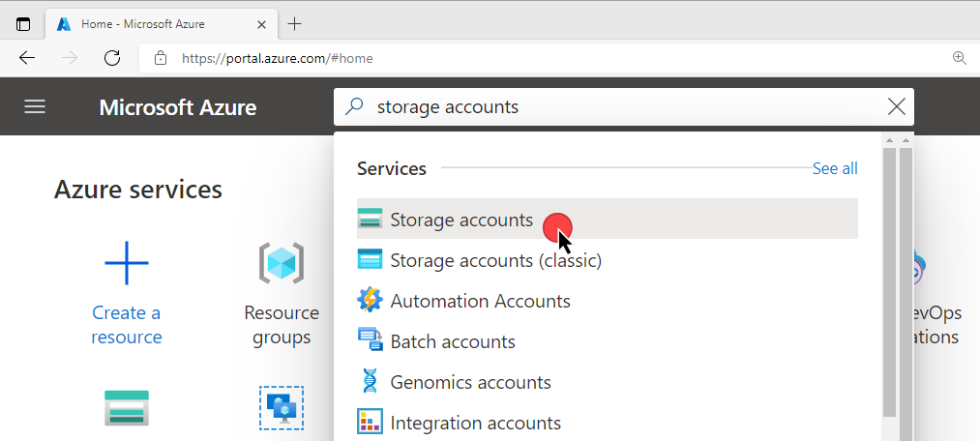The width and height of the screenshot is (980, 441).
Task: Select Automation Accounts from results
Action: click(480, 301)
